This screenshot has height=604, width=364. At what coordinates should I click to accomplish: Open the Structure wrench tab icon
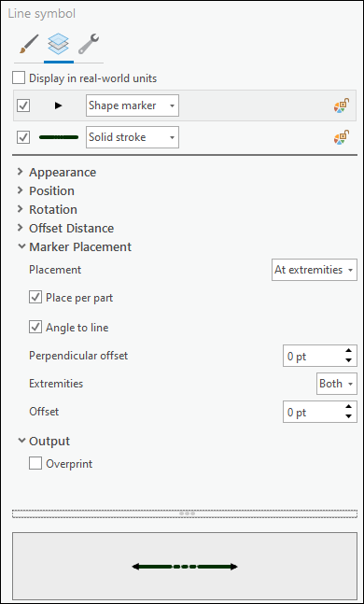89,44
